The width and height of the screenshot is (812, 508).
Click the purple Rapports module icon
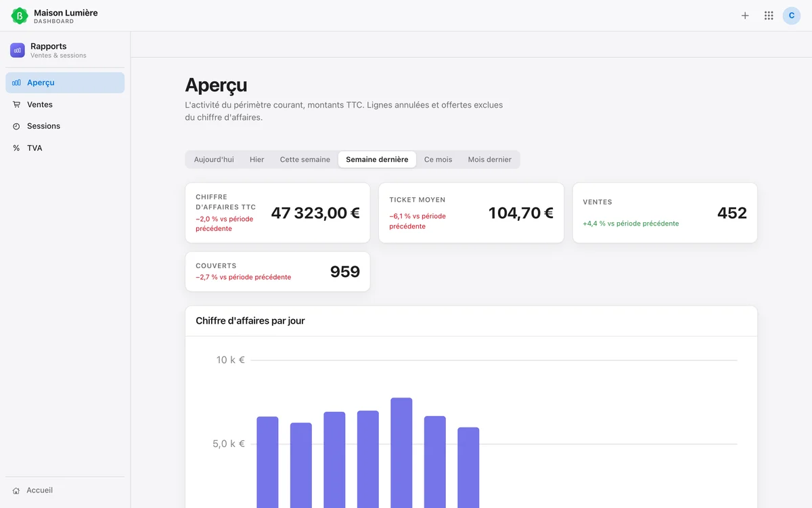[18, 50]
